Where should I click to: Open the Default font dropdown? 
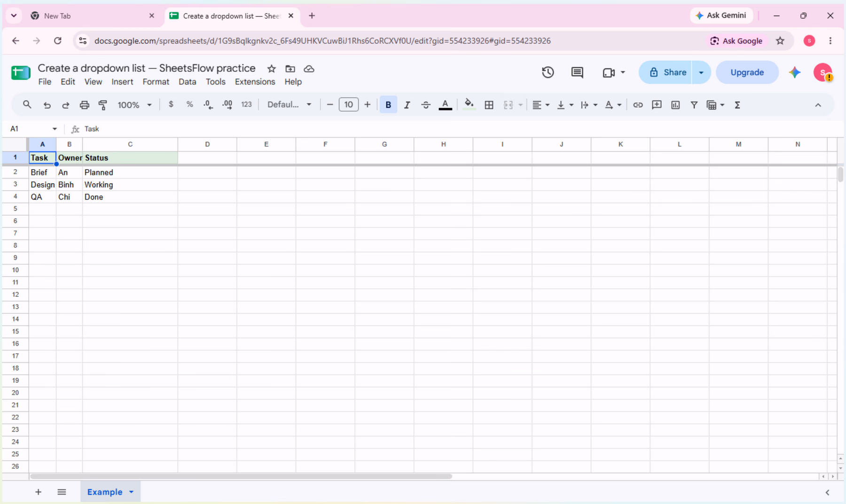pyautogui.click(x=289, y=104)
